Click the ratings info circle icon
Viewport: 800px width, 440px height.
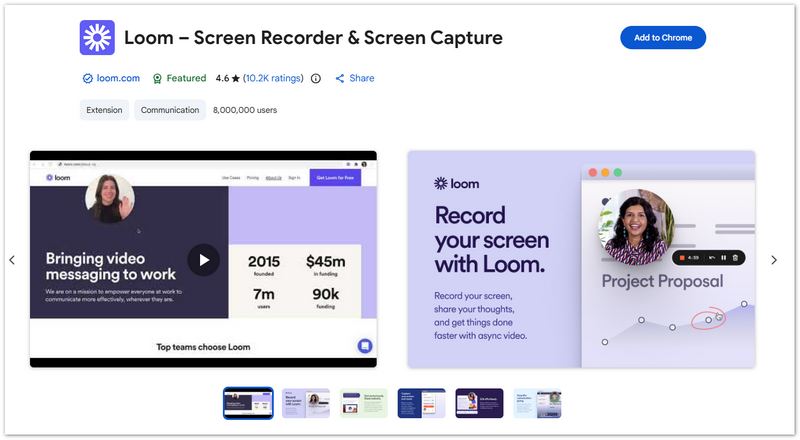pos(316,78)
